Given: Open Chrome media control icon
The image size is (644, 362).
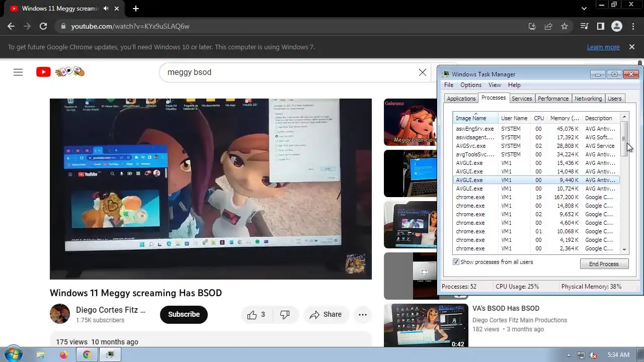Looking at the screenshot, I should click(x=584, y=26).
